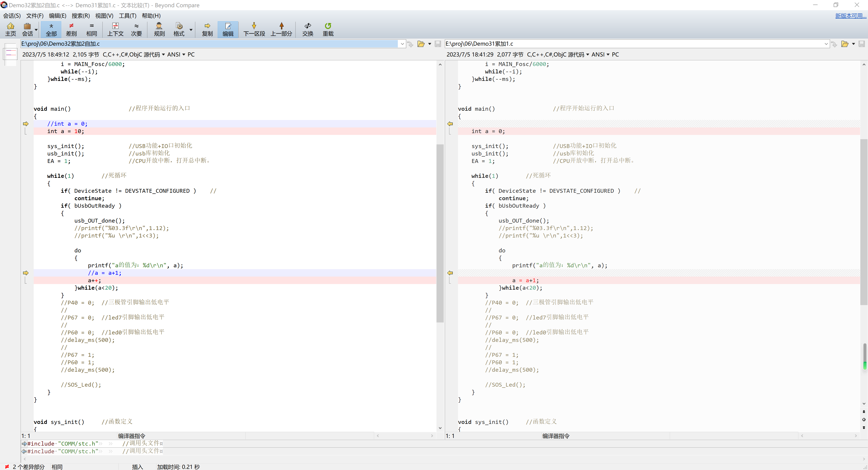The width and height of the screenshot is (868, 470).
Task: Open the 规则 rules dialog
Action: coord(159,30)
